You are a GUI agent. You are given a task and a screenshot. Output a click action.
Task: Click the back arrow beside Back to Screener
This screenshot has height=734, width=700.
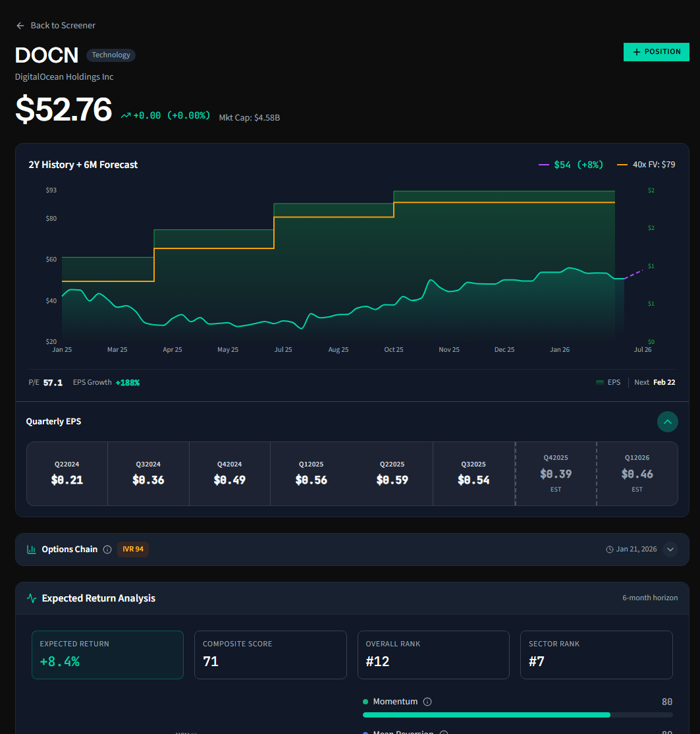click(x=19, y=25)
